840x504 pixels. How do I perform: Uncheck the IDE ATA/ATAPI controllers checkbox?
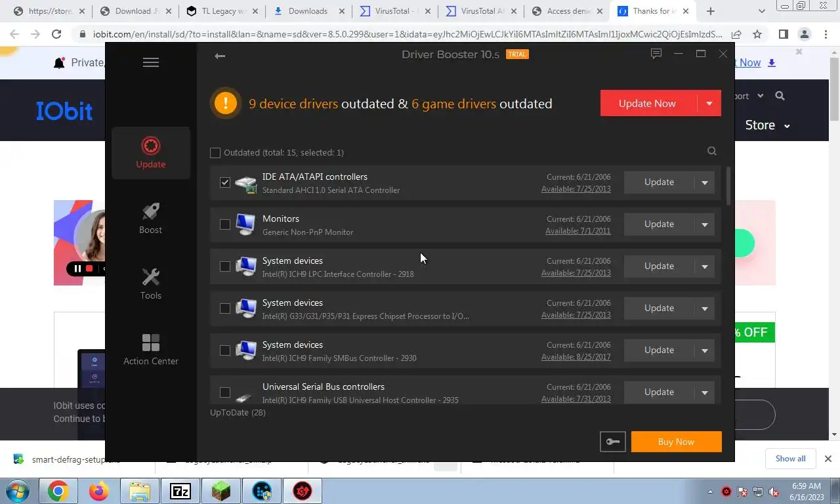coord(225,182)
